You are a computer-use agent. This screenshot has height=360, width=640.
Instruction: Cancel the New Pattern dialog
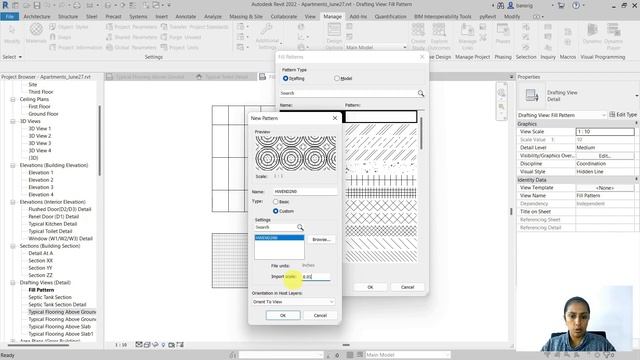[x=320, y=316]
